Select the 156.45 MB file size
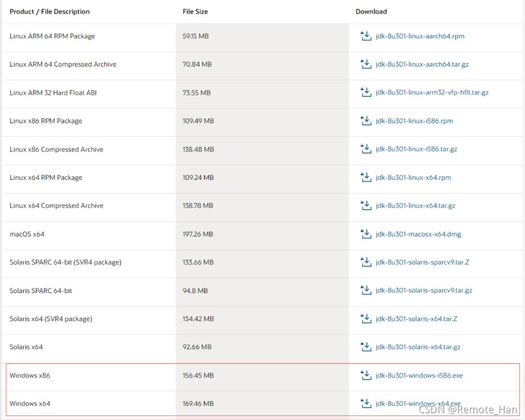The width and height of the screenshot is (525, 420). coord(198,375)
